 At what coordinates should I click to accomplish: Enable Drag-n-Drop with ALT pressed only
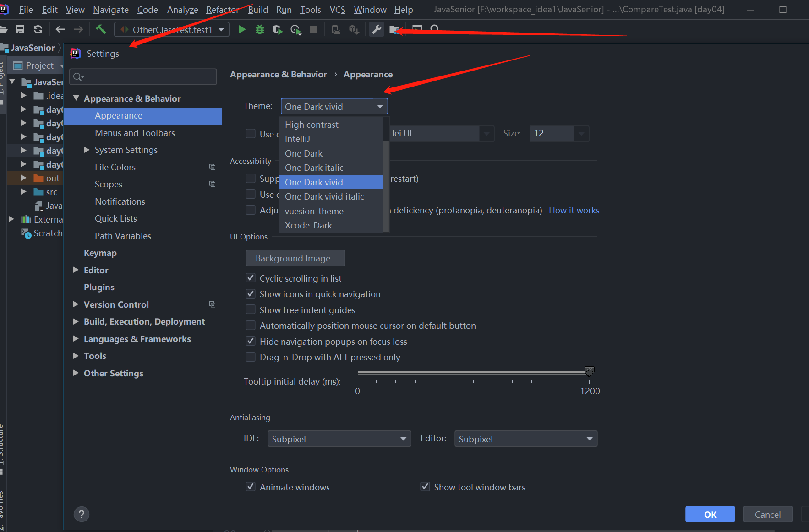point(251,357)
